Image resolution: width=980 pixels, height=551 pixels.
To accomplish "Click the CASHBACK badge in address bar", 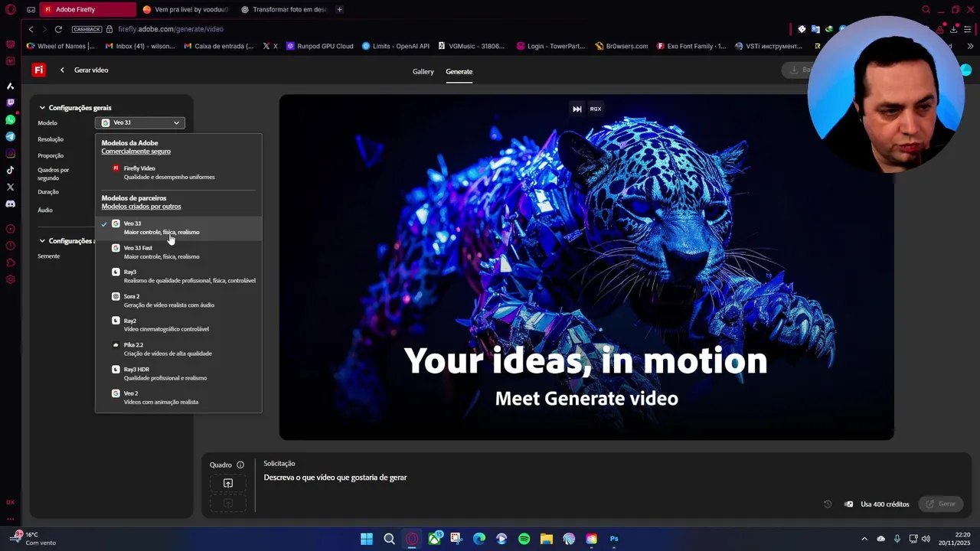I will [87, 29].
